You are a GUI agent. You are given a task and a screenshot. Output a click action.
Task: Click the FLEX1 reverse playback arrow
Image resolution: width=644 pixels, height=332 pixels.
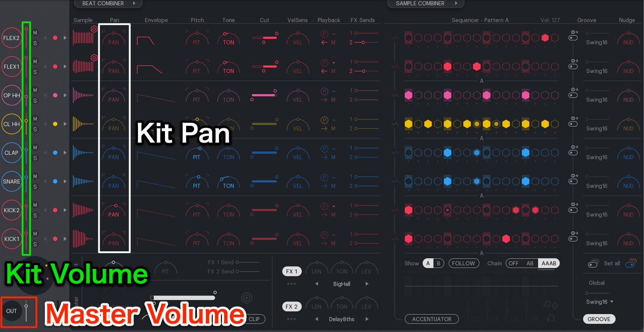[x=324, y=71]
